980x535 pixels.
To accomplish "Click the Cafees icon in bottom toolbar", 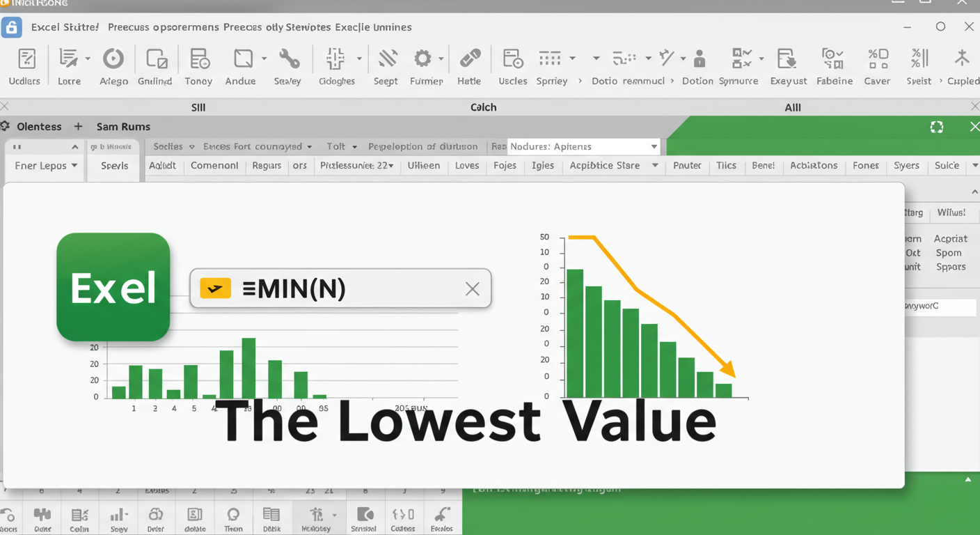I will point(404,515).
